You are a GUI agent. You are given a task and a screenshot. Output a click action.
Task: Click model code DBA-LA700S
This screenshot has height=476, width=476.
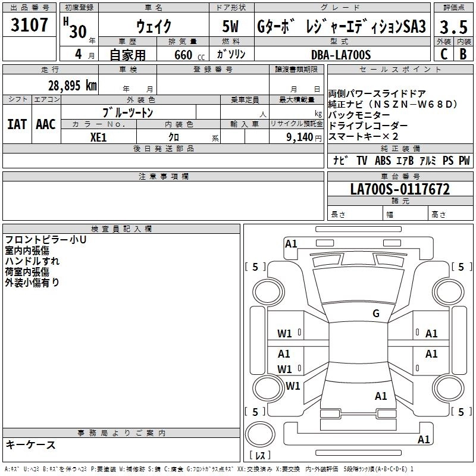(341, 55)
